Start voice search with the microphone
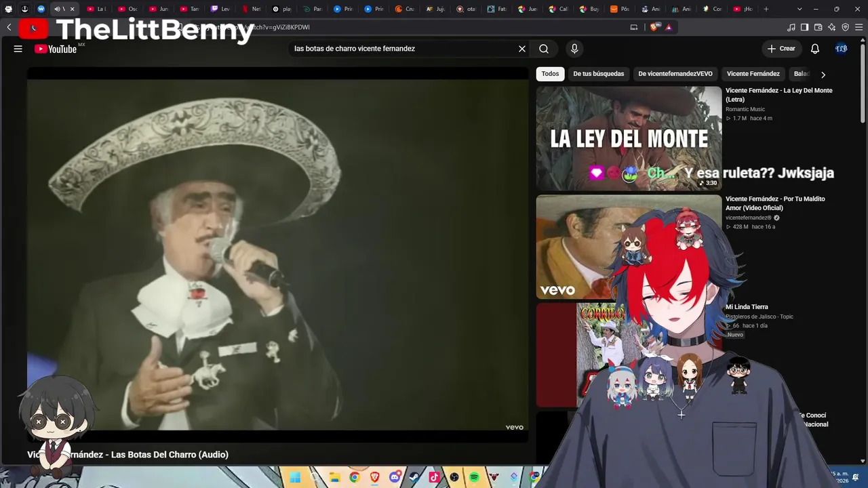Image resolution: width=868 pixels, height=488 pixels. coord(574,49)
